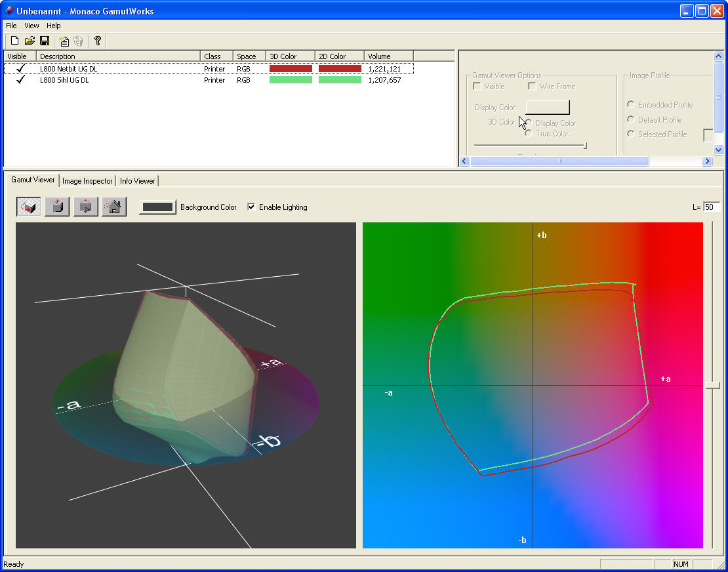Select the rotate 3D view tool

(28, 207)
